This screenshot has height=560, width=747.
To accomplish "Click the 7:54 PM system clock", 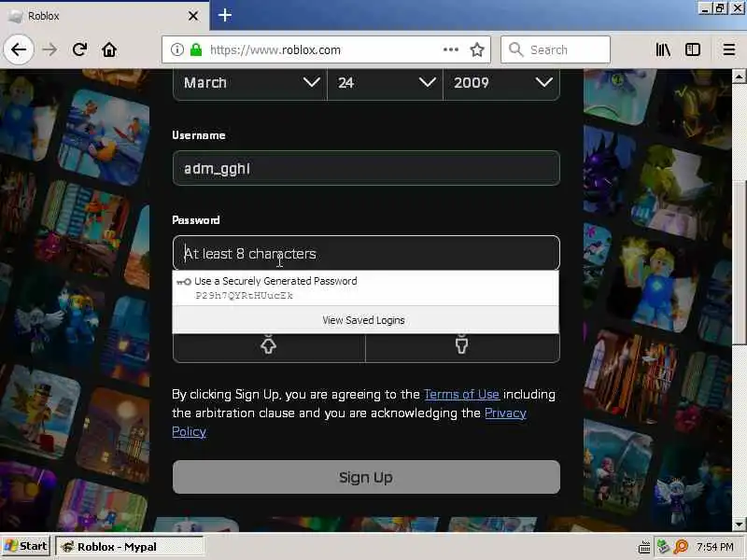I will coord(714,547).
